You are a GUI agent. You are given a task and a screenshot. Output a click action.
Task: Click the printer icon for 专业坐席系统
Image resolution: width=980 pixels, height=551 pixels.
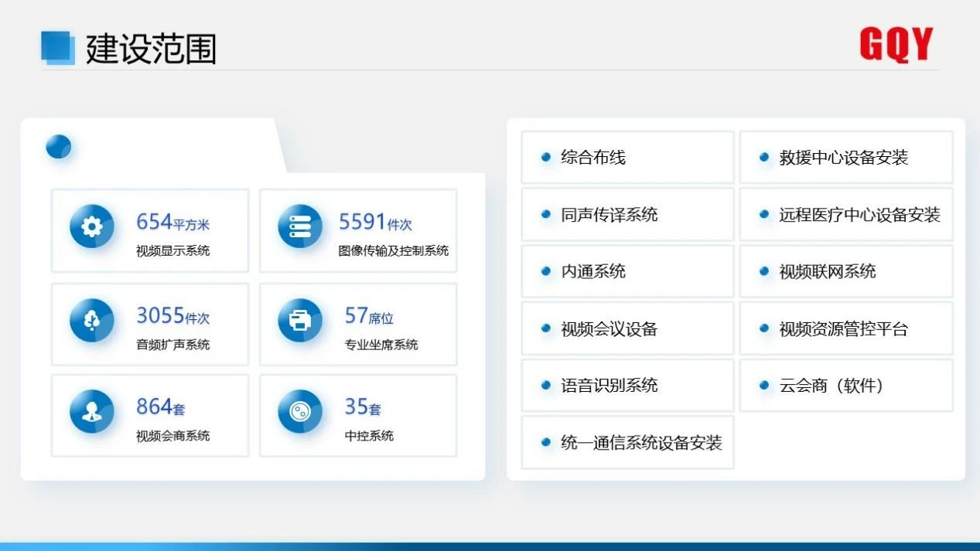coord(300,320)
